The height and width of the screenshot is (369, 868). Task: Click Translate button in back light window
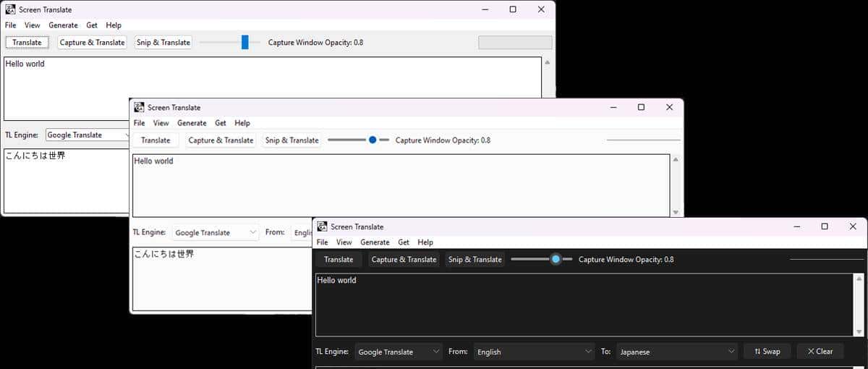point(27,42)
